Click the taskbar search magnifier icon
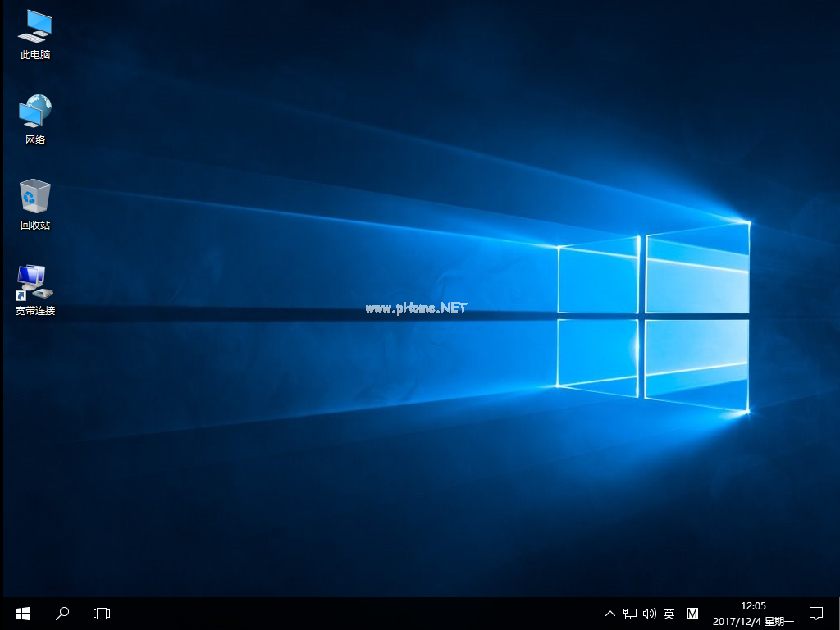 click(x=62, y=613)
